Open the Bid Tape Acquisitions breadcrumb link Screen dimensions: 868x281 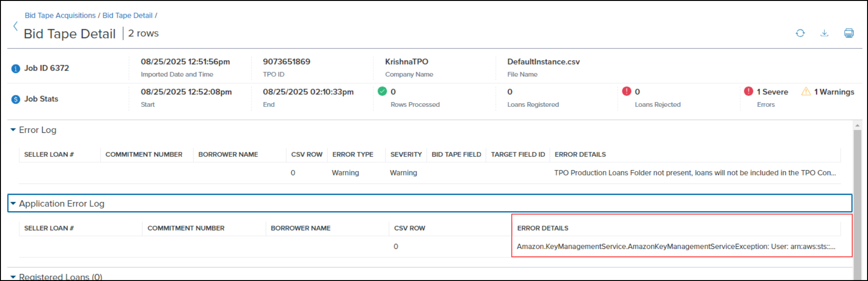coord(60,15)
